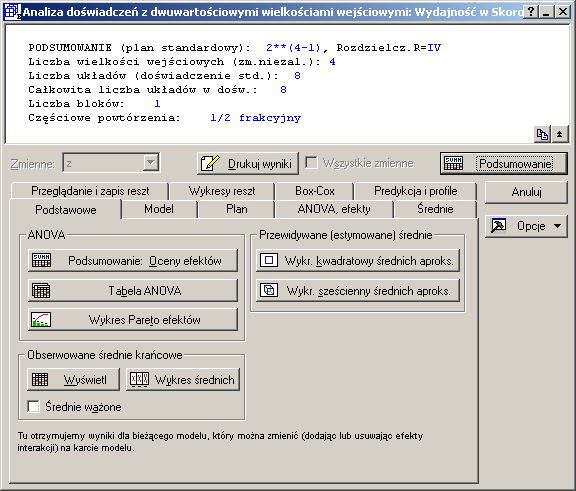Minimize the analysis dialog window

tap(547, 12)
